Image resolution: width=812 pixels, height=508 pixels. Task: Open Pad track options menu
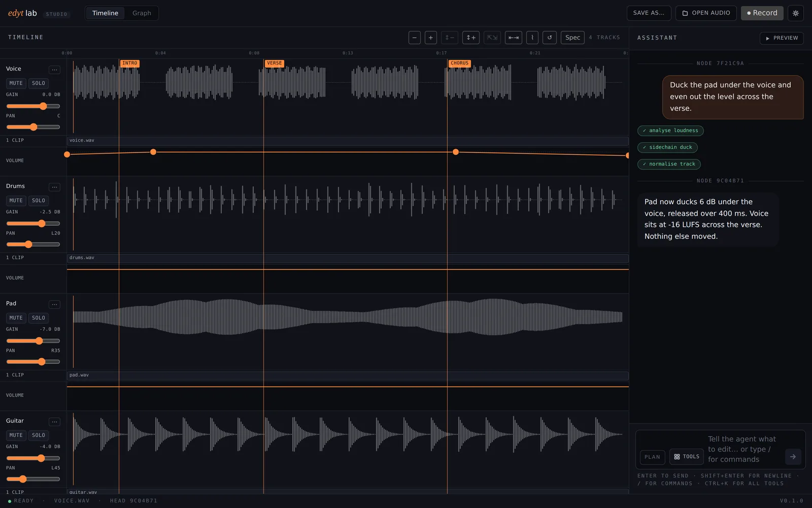click(54, 304)
